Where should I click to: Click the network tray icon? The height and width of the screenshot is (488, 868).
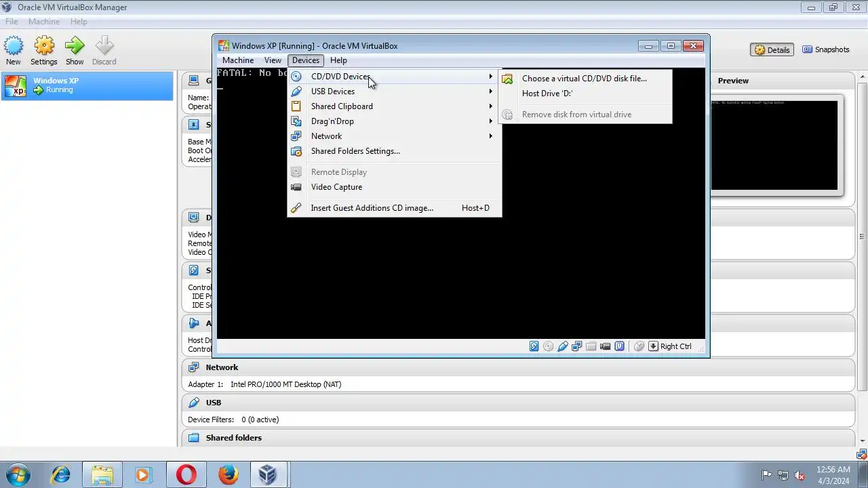pyautogui.click(x=783, y=475)
